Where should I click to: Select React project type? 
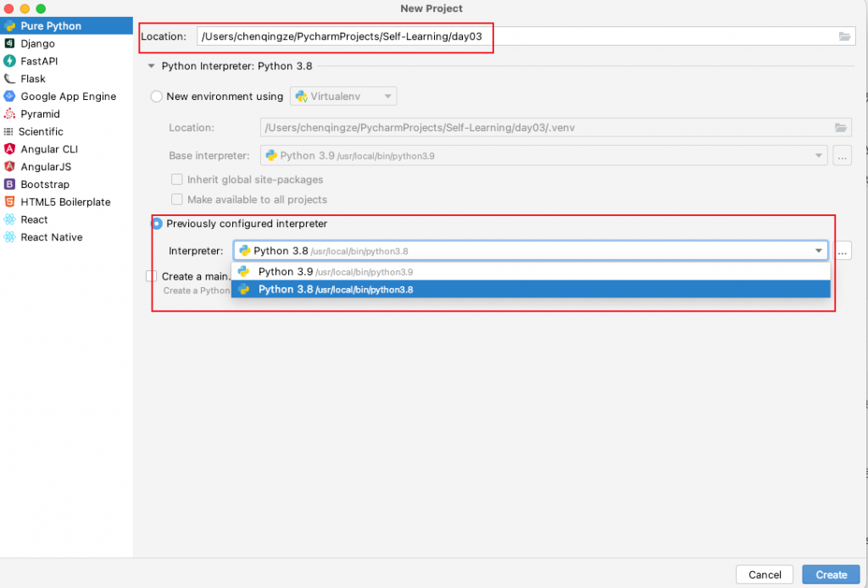pos(66,219)
